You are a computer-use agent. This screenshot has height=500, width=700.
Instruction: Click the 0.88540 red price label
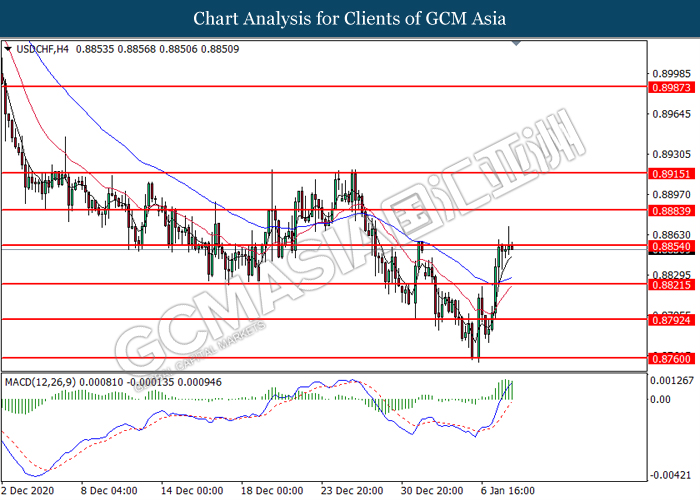point(671,246)
